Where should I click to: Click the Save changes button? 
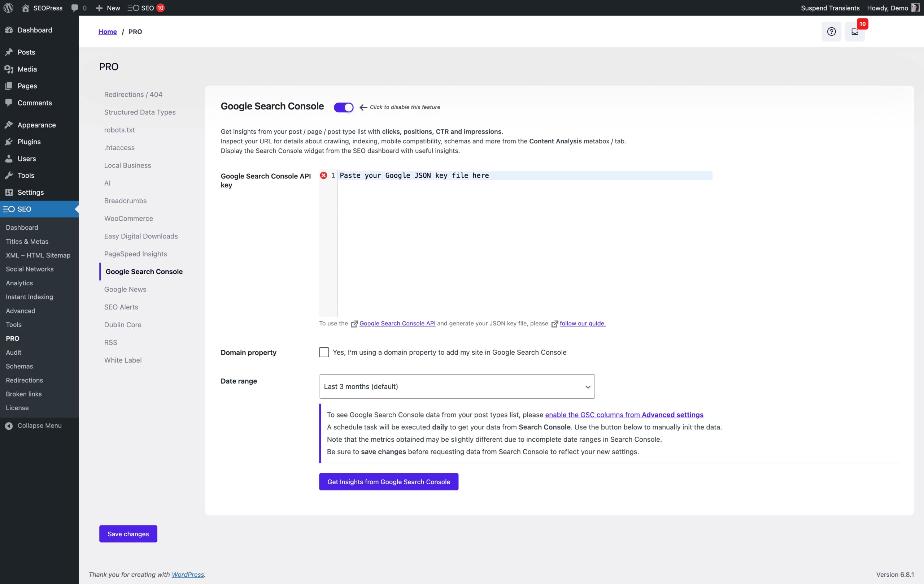[128, 534]
